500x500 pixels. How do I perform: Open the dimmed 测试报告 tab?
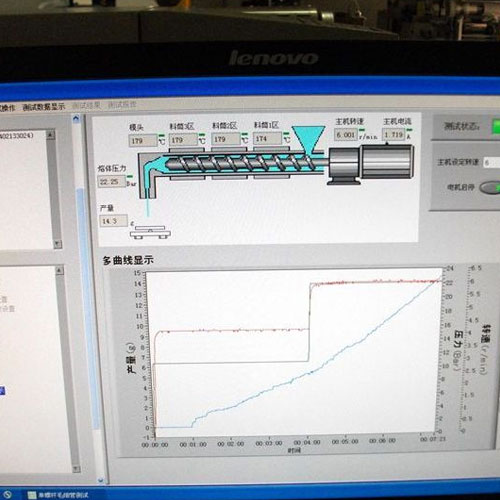[x=122, y=105]
